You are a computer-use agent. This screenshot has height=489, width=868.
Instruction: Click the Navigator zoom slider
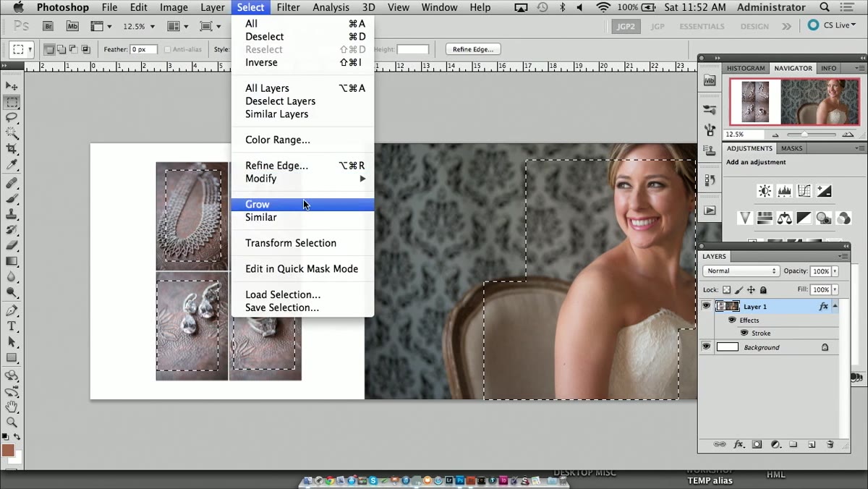[x=805, y=135]
